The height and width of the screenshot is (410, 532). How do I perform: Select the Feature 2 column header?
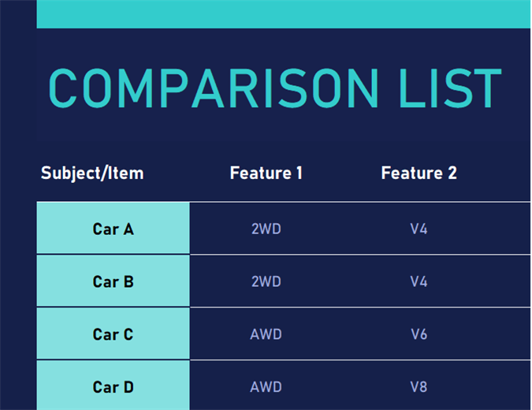click(x=419, y=173)
